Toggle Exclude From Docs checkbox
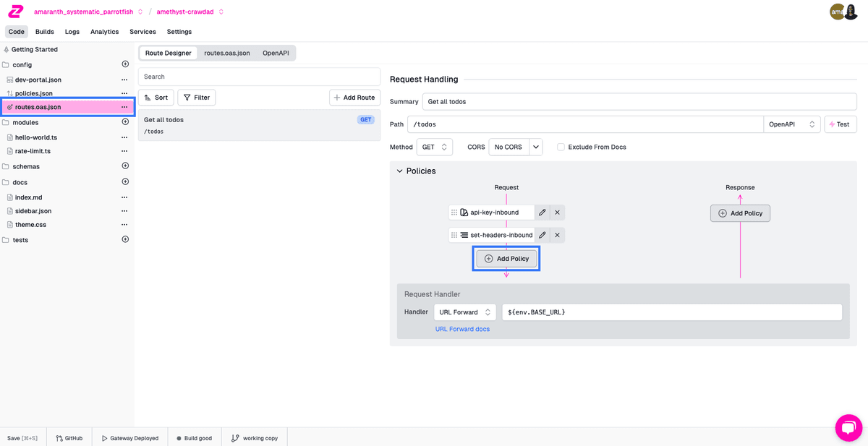The height and width of the screenshot is (446, 868). coord(561,147)
